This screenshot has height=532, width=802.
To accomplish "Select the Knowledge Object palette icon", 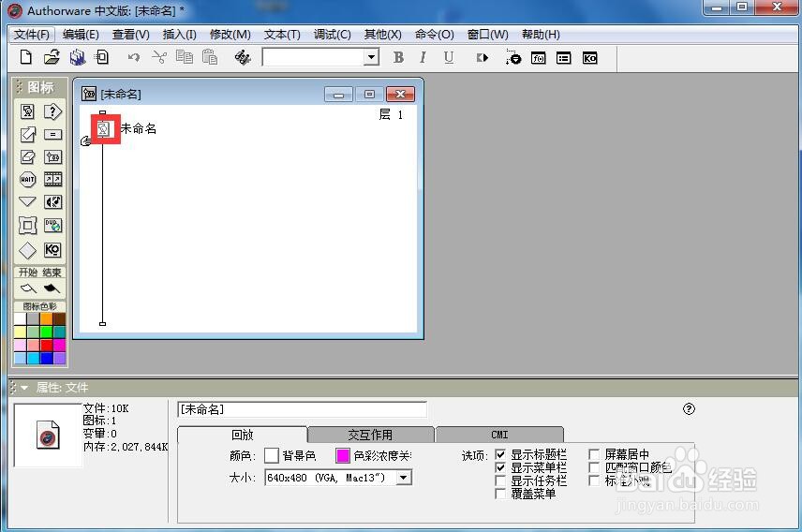I will (x=52, y=250).
